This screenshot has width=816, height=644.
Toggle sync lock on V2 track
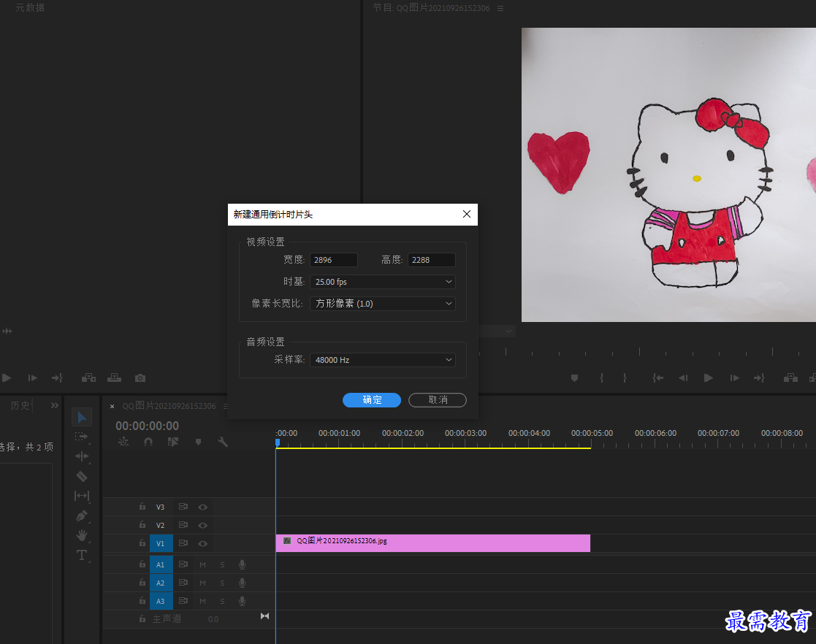tap(183, 525)
